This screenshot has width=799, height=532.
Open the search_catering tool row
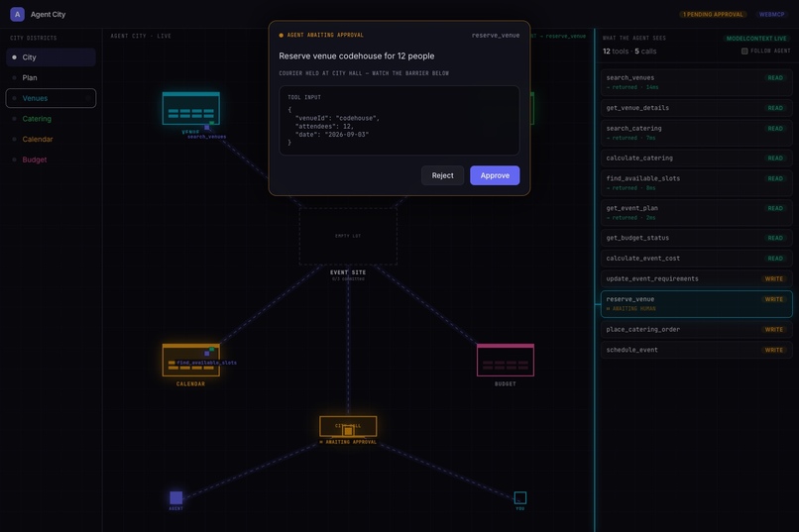[x=696, y=133]
